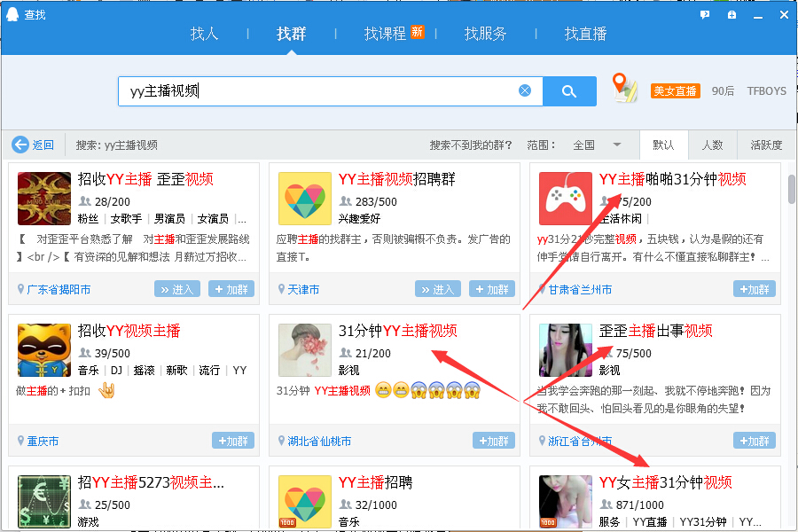Clear the search box text

[525, 90]
